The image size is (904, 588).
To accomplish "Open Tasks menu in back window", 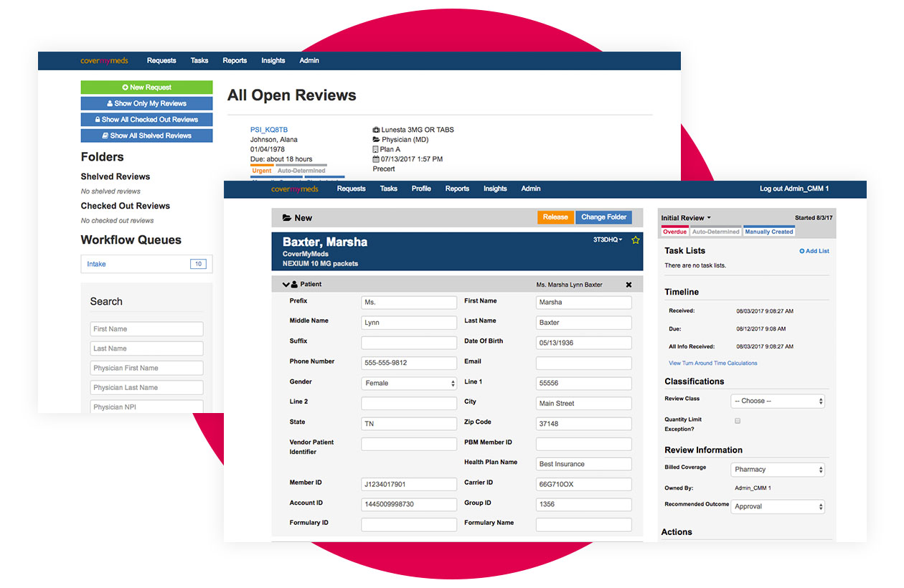I will [199, 61].
